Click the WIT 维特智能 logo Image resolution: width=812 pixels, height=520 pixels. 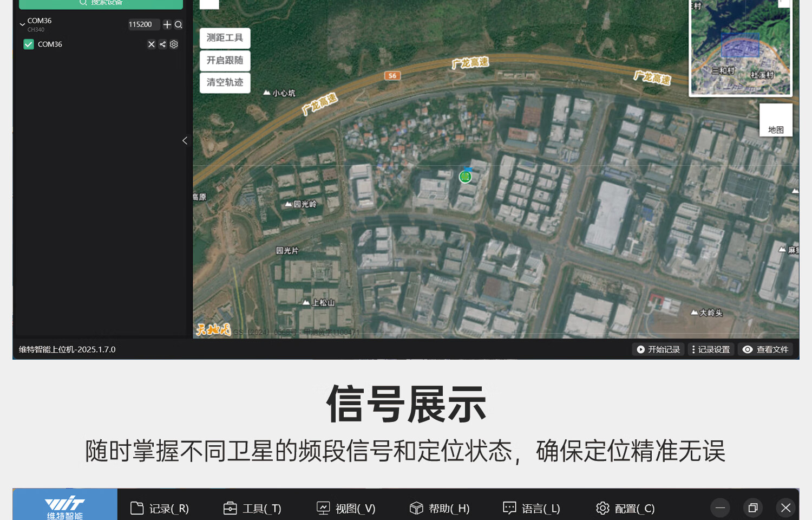click(x=65, y=507)
